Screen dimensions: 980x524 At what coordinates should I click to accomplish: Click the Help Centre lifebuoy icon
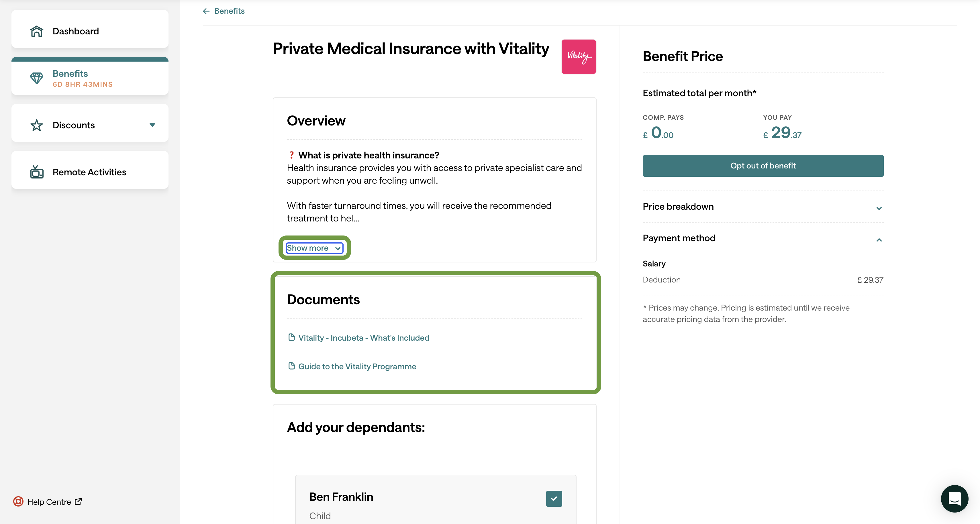tap(18, 502)
